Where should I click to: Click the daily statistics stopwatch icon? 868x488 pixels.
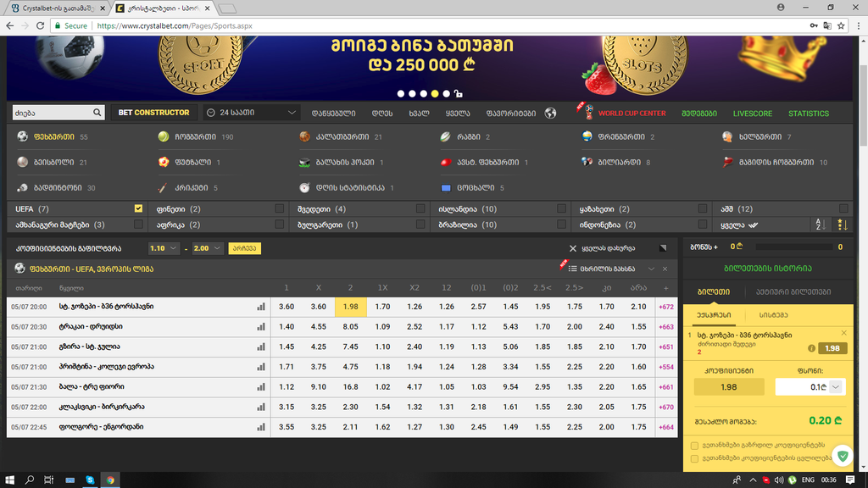coord(304,187)
